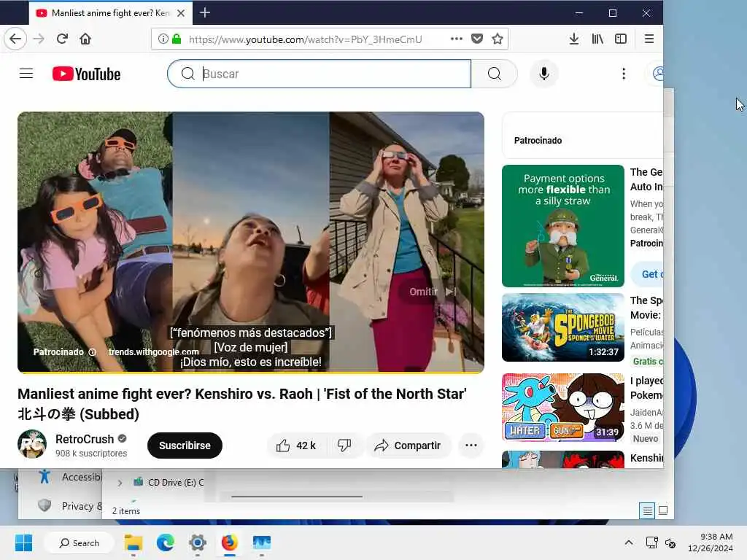747x560 pixels.
Task: Go to YouTube home via logo
Action: [86, 74]
